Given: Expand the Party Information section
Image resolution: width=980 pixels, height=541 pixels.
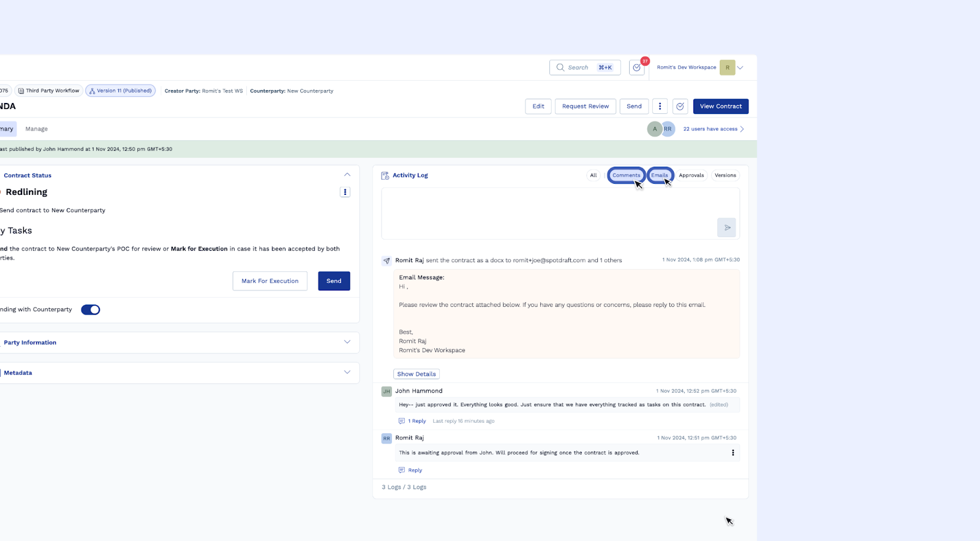Looking at the screenshot, I should 347,342.
